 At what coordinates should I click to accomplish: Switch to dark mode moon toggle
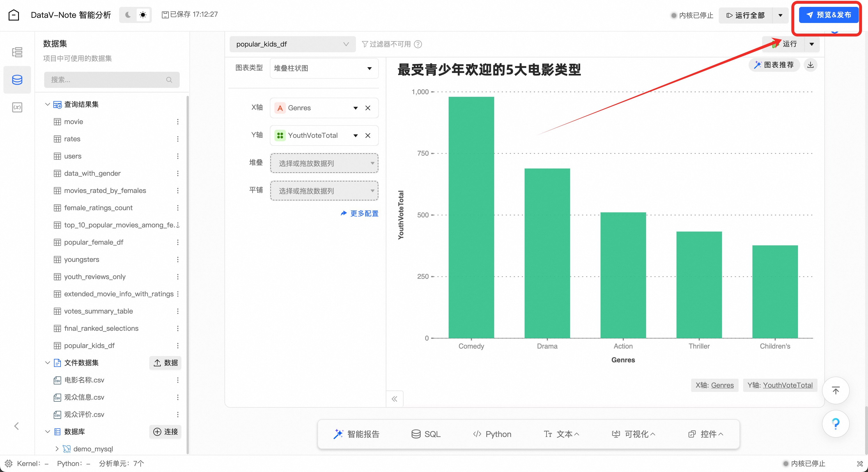(128, 15)
